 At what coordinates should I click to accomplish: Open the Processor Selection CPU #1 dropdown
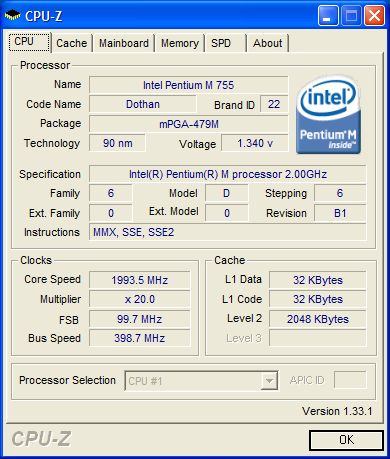coord(201,380)
